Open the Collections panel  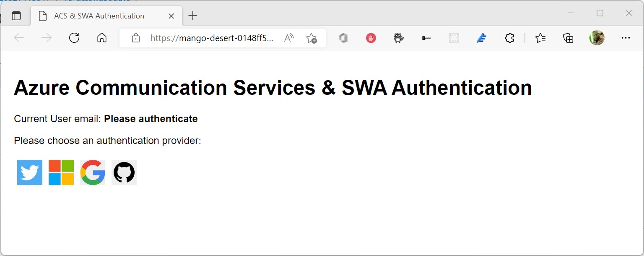568,38
